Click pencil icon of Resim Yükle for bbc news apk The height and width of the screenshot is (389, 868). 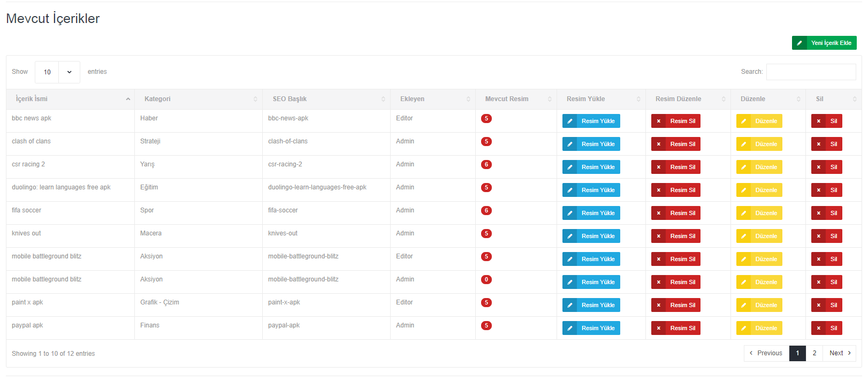pyautogui.click(x=570, y=121)
